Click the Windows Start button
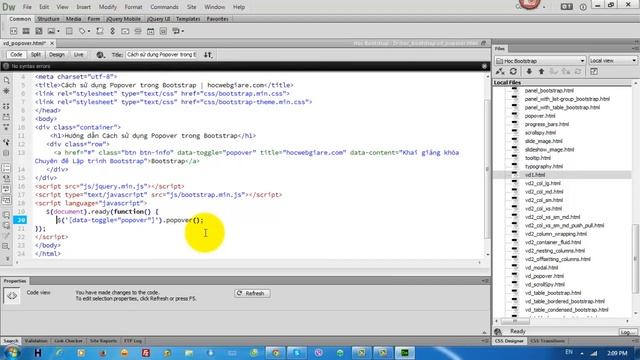The height and width of the screenshot is (360, 640). tap(12, 353)
